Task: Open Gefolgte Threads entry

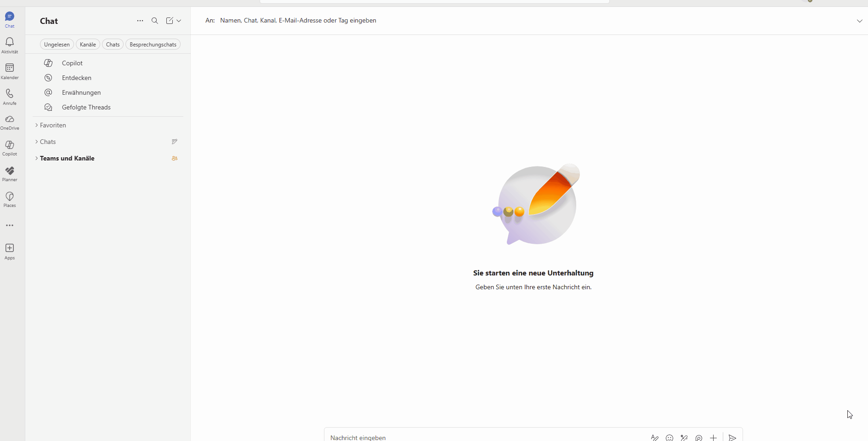Action: tap(86, 107)
